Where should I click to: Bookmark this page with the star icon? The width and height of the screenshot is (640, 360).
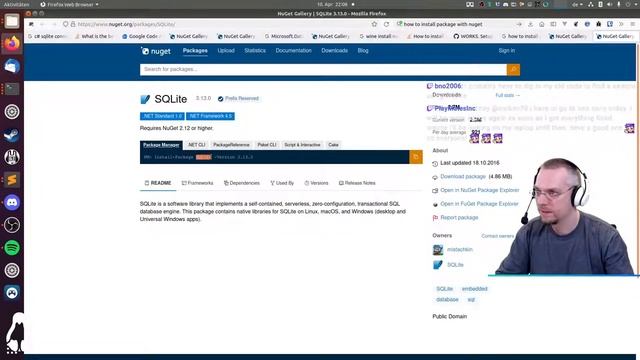(374, 24)
